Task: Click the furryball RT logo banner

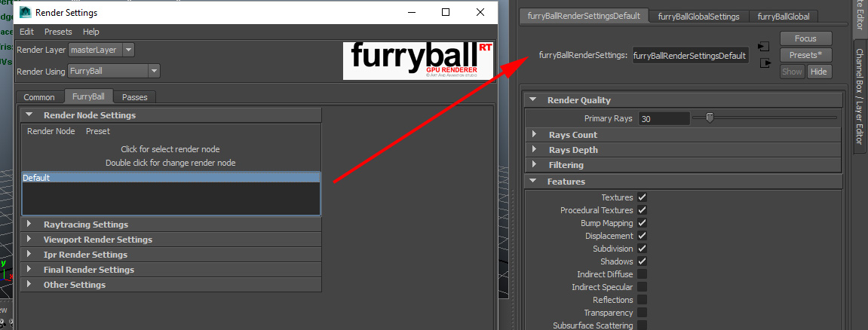Action: tap(419, 61)
